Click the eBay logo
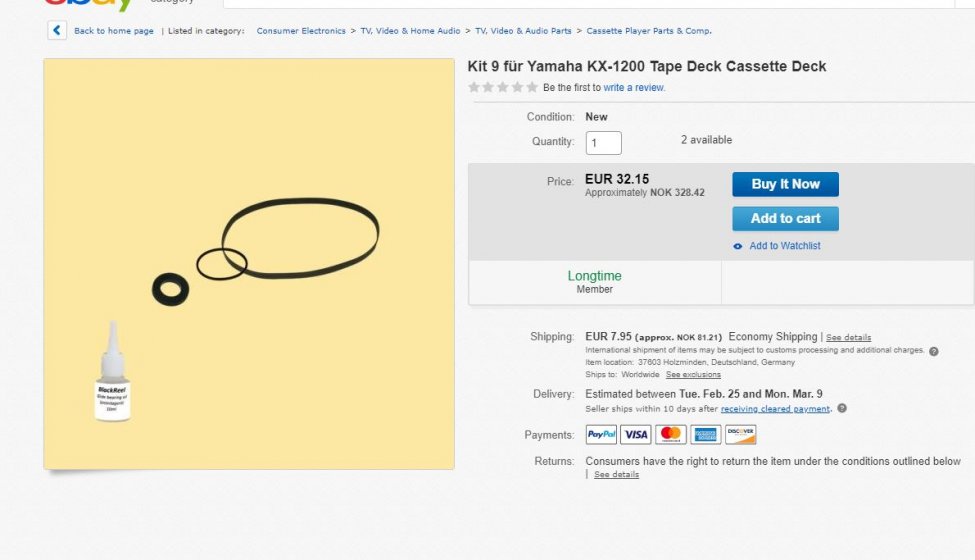Viewport: 975px width, 560px height. click(88, 4)
